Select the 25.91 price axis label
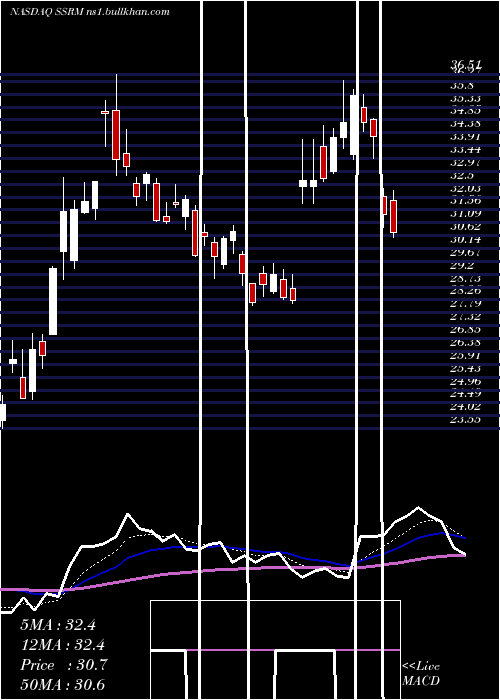Image resolution: width=500 pixels, height=700 pixels. 465,356
